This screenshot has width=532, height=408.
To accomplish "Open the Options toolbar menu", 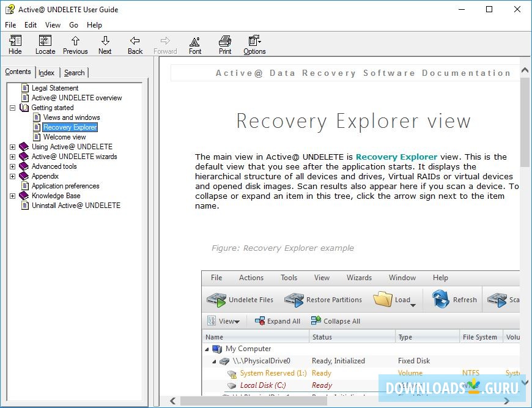I will 254,45.
